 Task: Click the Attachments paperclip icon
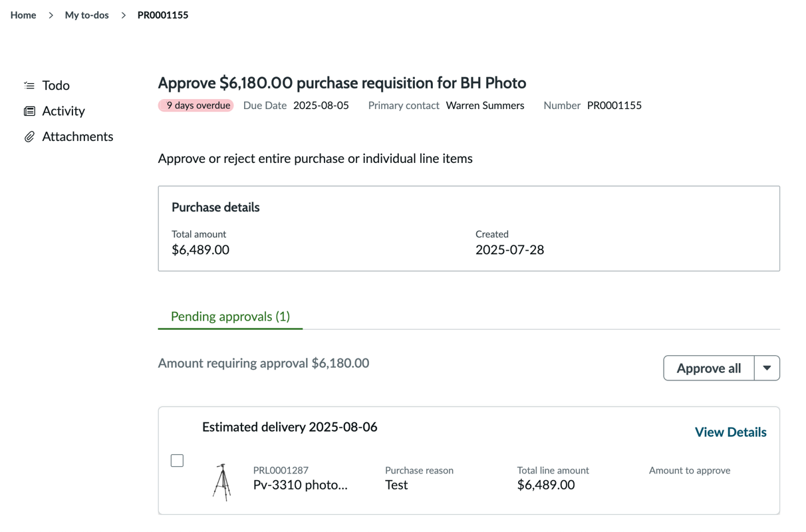click(x=29, y=137)
